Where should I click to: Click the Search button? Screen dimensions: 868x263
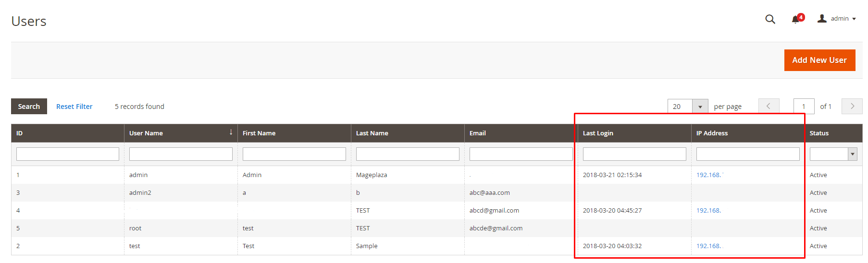click(29, 107)
